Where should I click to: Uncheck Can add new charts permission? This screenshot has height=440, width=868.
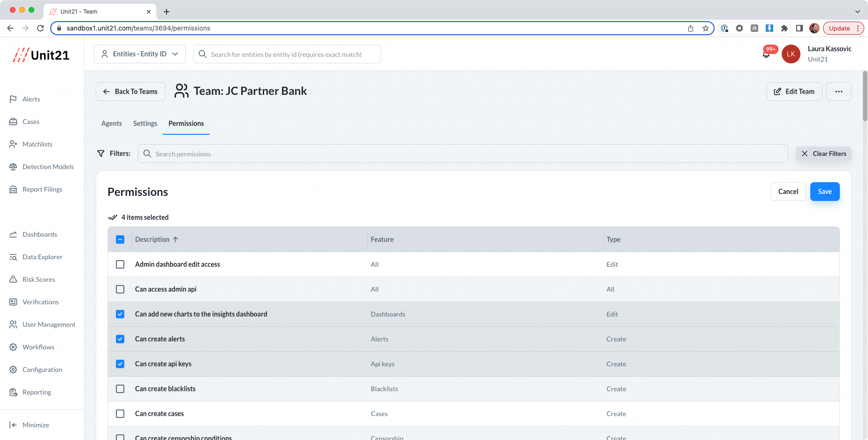click(x=120, y=314)
